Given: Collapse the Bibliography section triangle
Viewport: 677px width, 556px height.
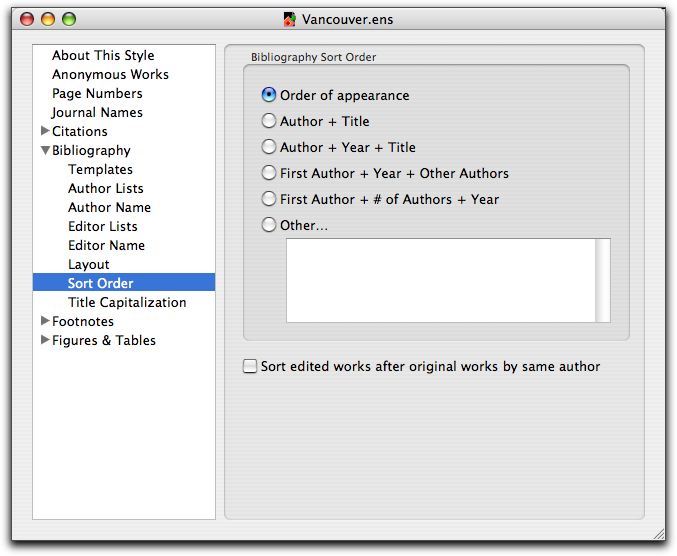Looking at the screenshot, I should (45, 150).
